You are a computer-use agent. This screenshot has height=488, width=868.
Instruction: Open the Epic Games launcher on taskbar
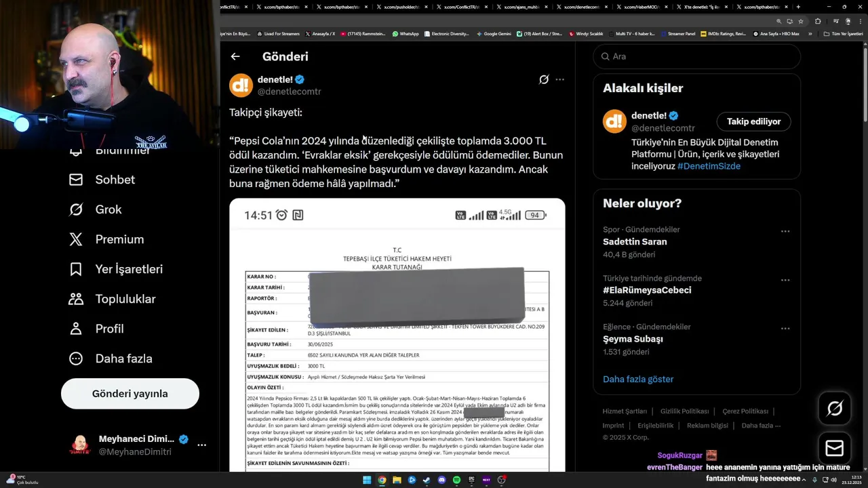471,480
